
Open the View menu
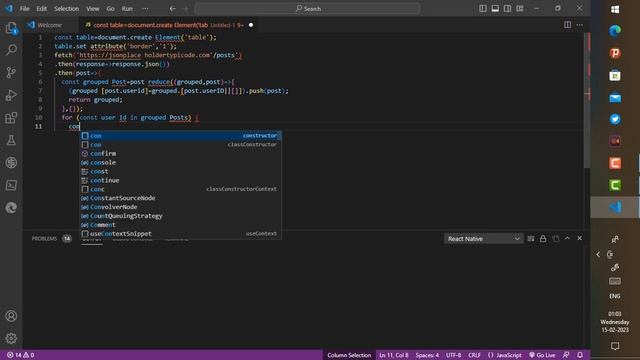click(93, 8)
